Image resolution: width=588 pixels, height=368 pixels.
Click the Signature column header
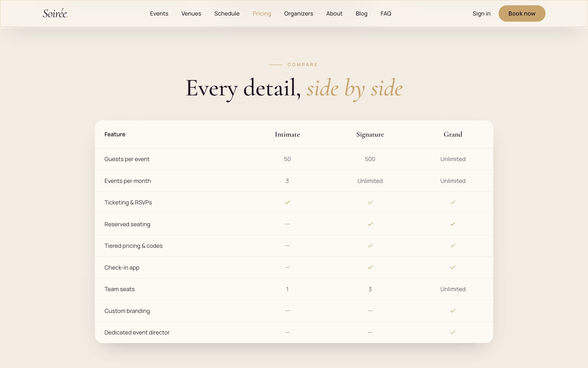pos(370,134)
